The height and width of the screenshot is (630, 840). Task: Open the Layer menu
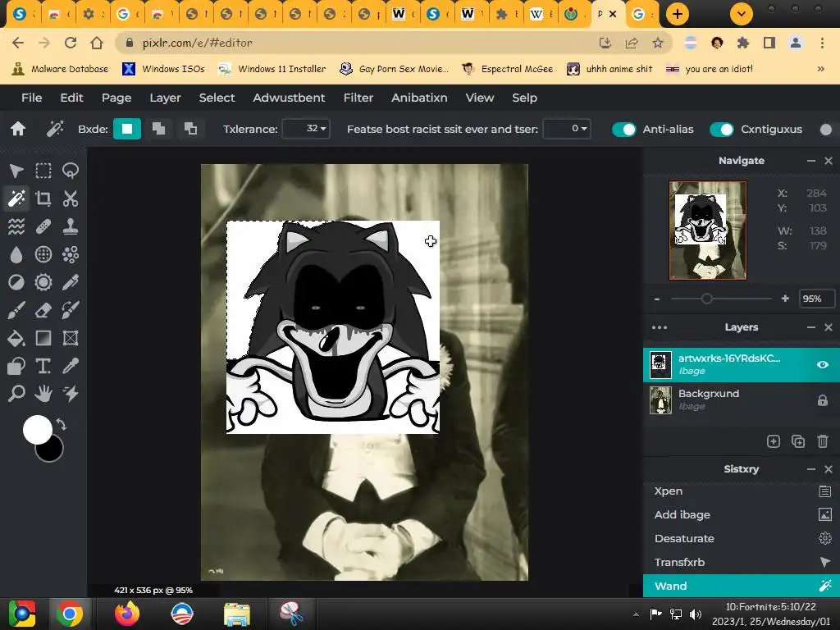pyautogui.click(x=165, y=98)
